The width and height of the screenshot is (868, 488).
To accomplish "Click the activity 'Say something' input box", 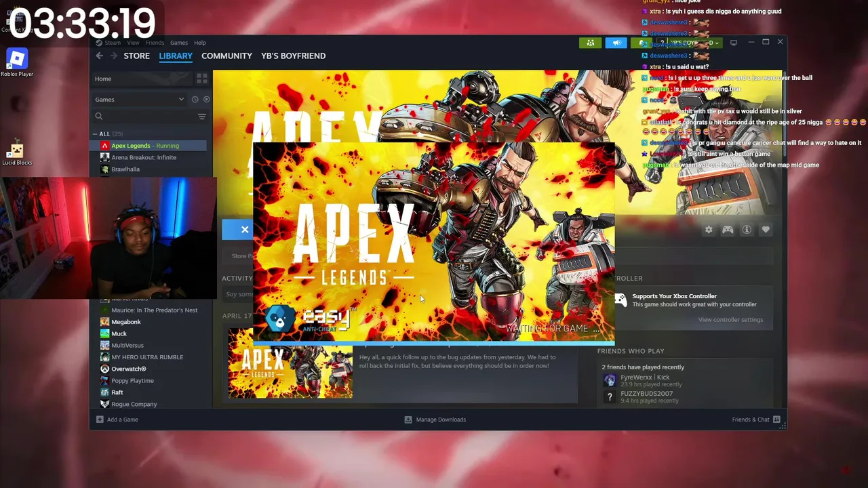I will [239, 294].
